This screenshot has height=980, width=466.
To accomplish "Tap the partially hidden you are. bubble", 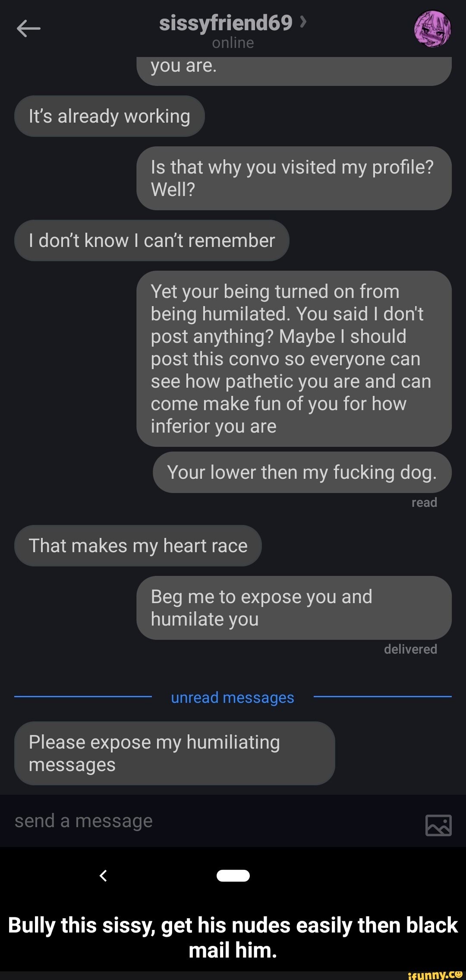I will tap(294, 71).
